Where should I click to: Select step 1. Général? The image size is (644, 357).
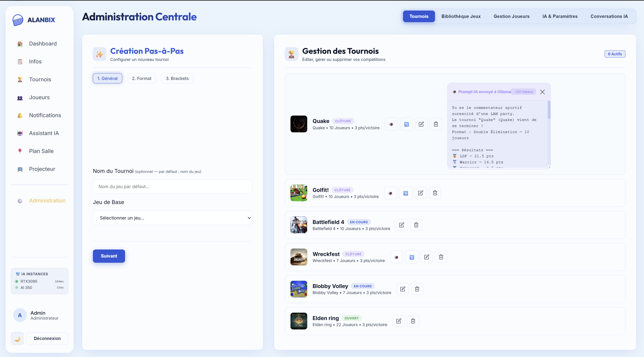click(107, 78)
